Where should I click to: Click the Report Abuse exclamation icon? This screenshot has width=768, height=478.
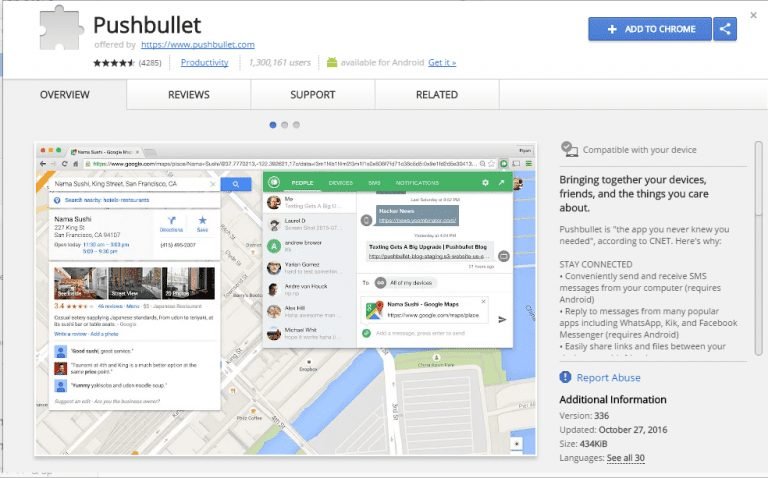click(x=565, y=377)
